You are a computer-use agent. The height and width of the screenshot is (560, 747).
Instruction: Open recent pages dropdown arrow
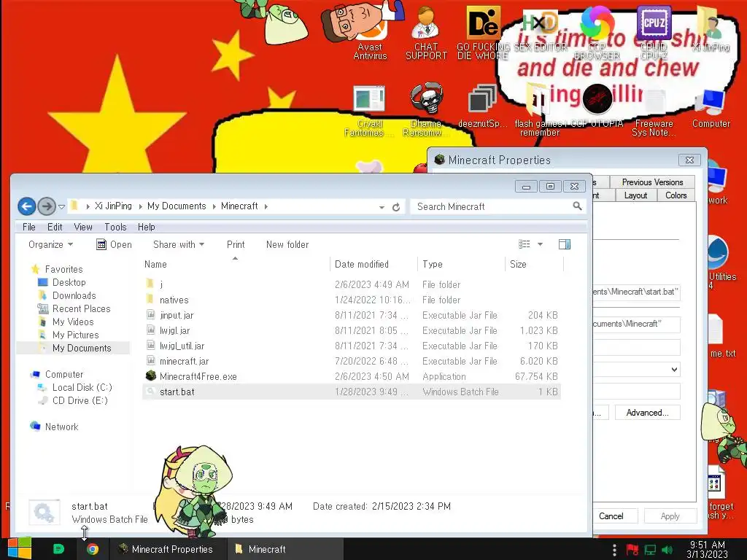pos(61,207)
